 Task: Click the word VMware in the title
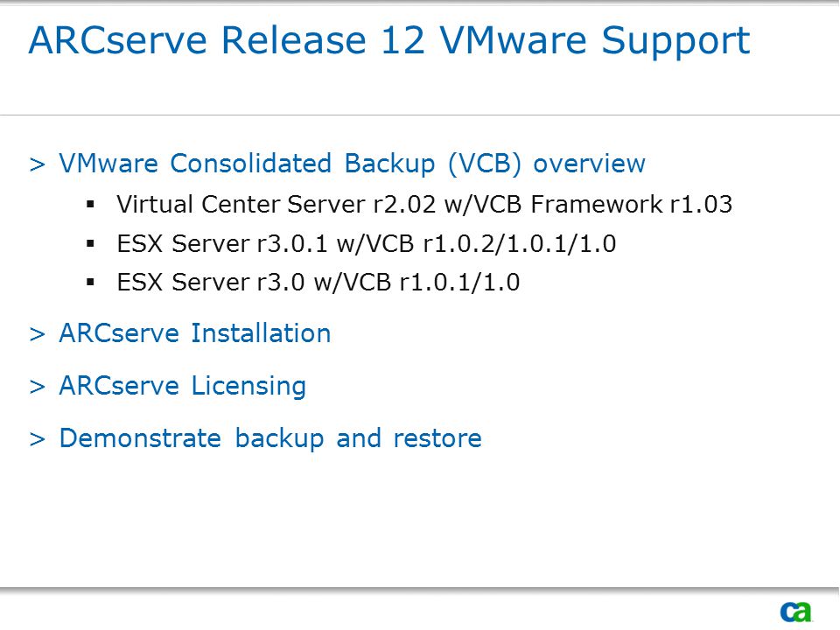[x=514, y=41]
